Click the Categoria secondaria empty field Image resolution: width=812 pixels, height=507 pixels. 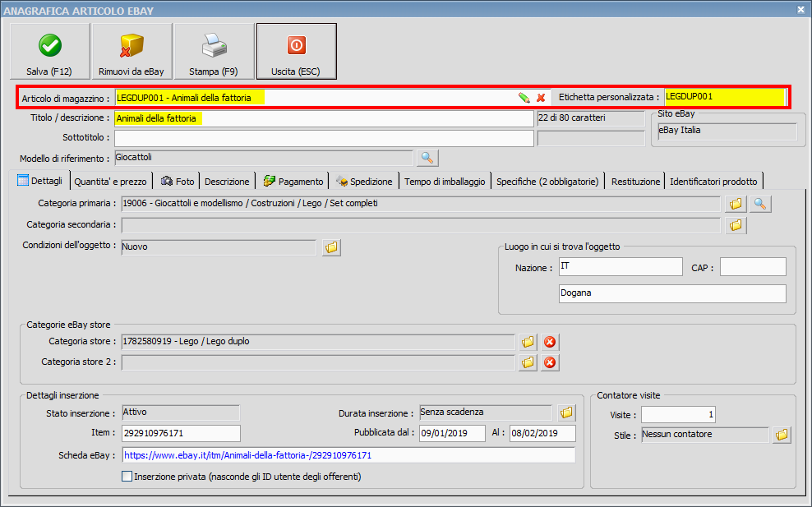coord(421,225)
